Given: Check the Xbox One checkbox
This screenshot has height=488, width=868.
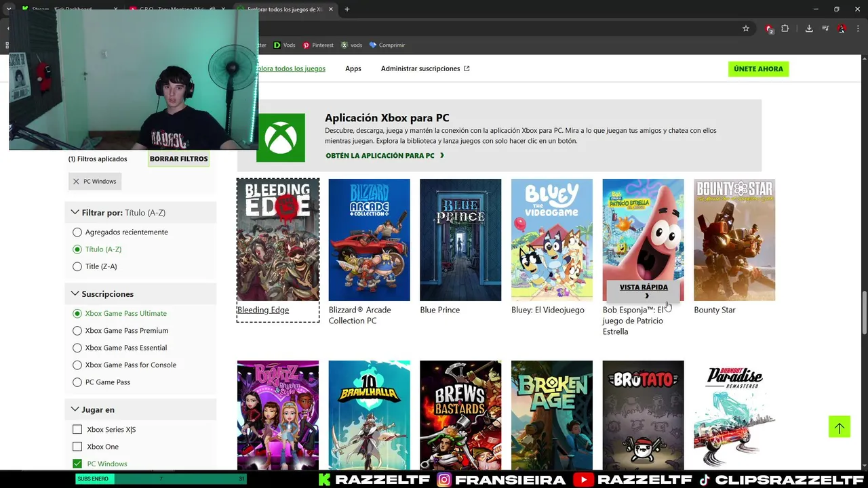Looking at the screenshot, I should click(77, 447).
